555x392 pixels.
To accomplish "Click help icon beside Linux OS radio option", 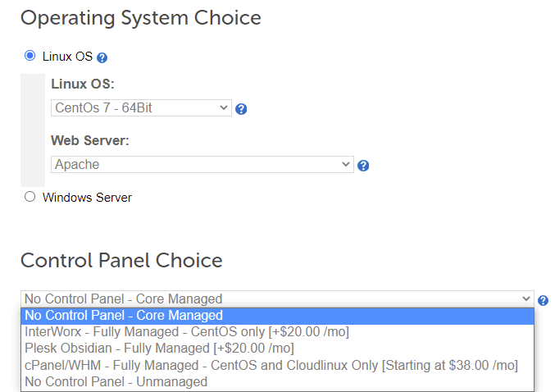I will [x=102, y=58].
